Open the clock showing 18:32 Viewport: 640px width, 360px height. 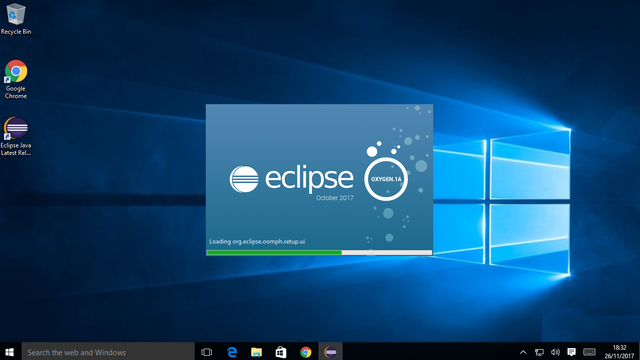point(619,352)
